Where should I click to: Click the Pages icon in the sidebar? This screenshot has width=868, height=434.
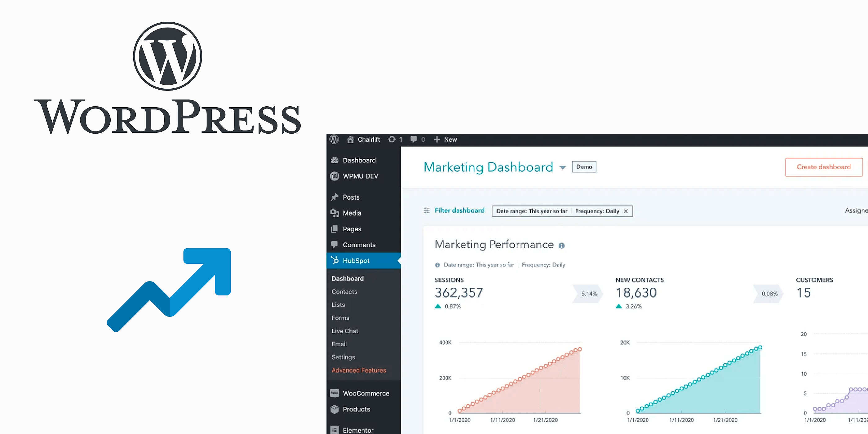[334, 229]
